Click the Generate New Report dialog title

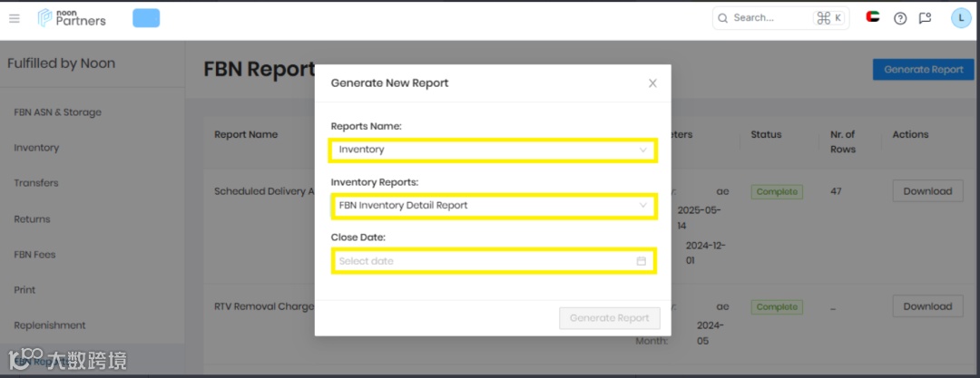(x=389, y=83)
